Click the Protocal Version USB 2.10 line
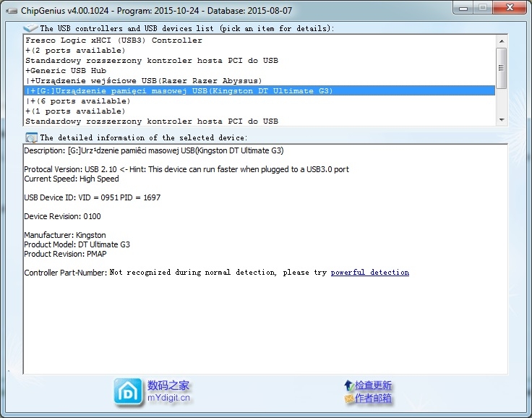Viewport: 532px width, 418px height. pyautogui.click(x=186, y=169)
